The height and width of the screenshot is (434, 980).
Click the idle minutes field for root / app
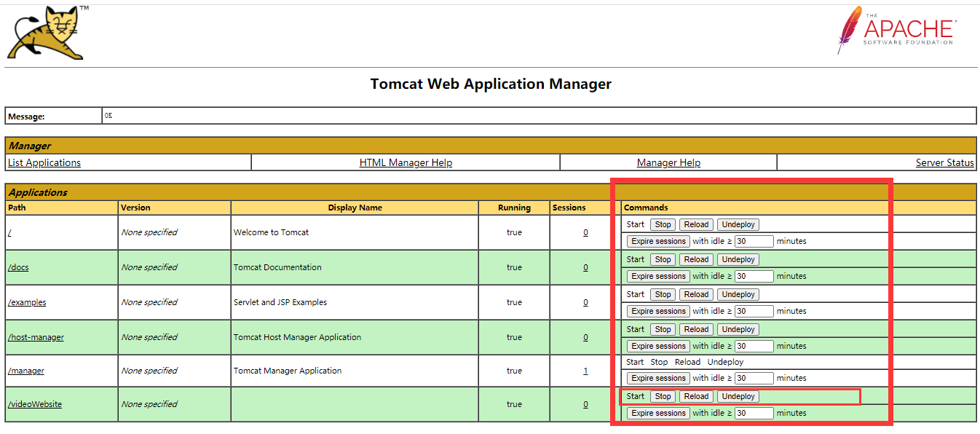(754, 241)
